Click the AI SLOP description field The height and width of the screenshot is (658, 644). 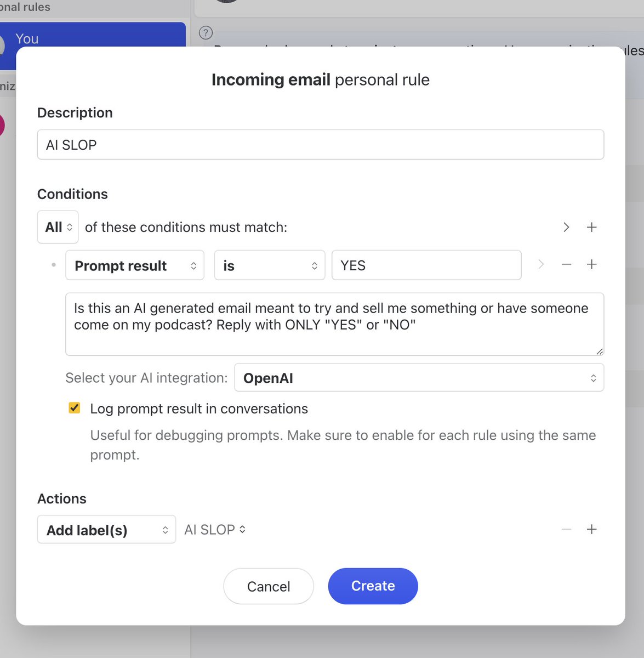click(320, 144)
